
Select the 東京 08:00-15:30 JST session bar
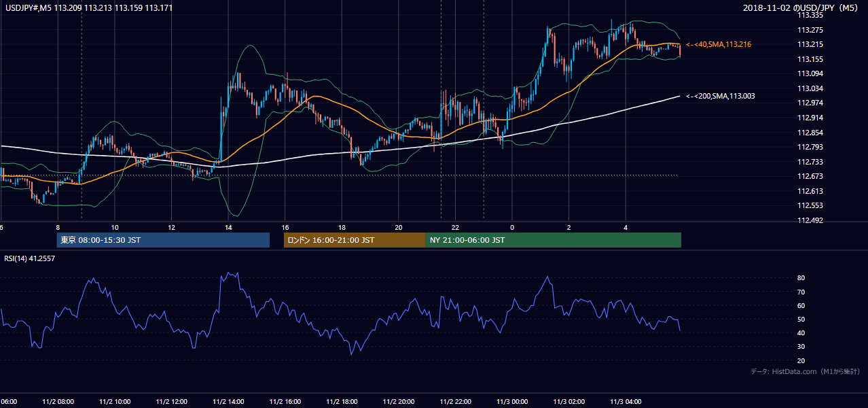click(x=163, y=240)
